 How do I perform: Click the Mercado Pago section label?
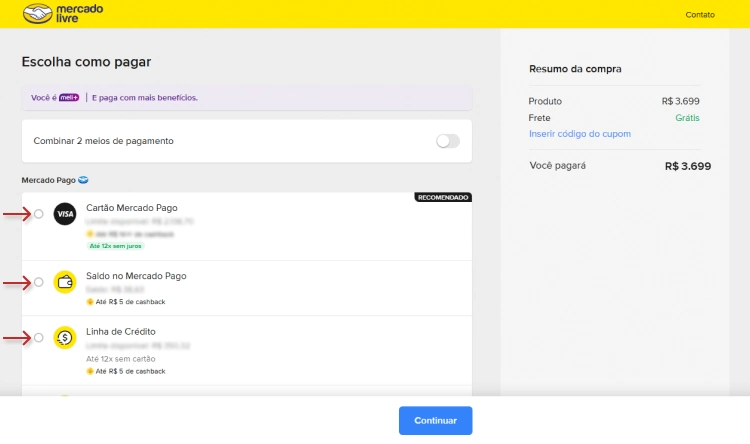48,180
